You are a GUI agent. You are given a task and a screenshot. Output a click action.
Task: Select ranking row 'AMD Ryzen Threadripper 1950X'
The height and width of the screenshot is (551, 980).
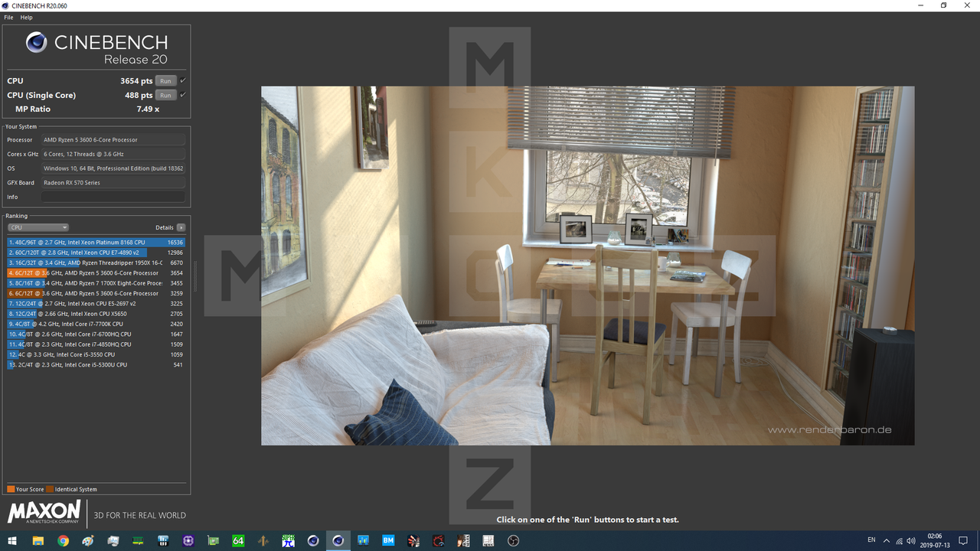click(96, 262)
